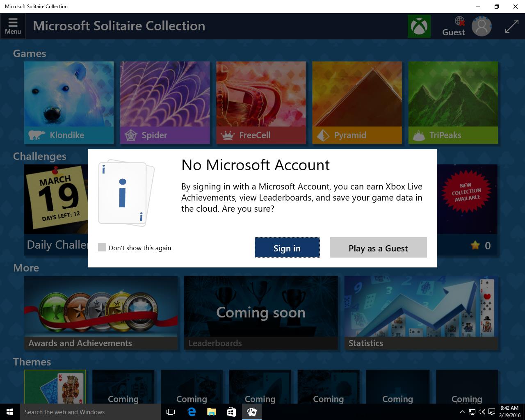Viewport: 525px width, 420px height.
Task: Open Awards and Achievements tile
Action: [x=101, y=313]
